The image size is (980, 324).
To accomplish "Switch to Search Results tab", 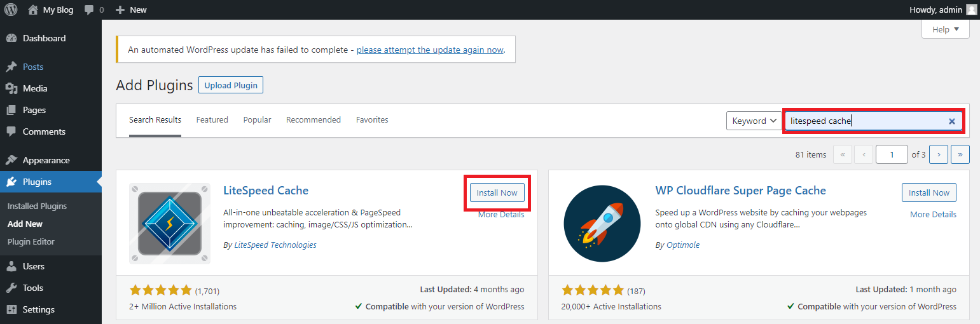I will coord(155,119).
